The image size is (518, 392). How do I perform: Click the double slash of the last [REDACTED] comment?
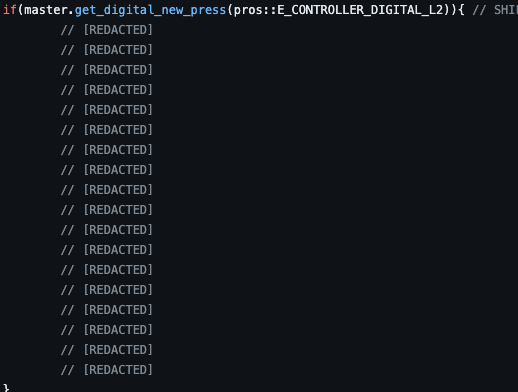pyautogui.click(x=68, y=370)
